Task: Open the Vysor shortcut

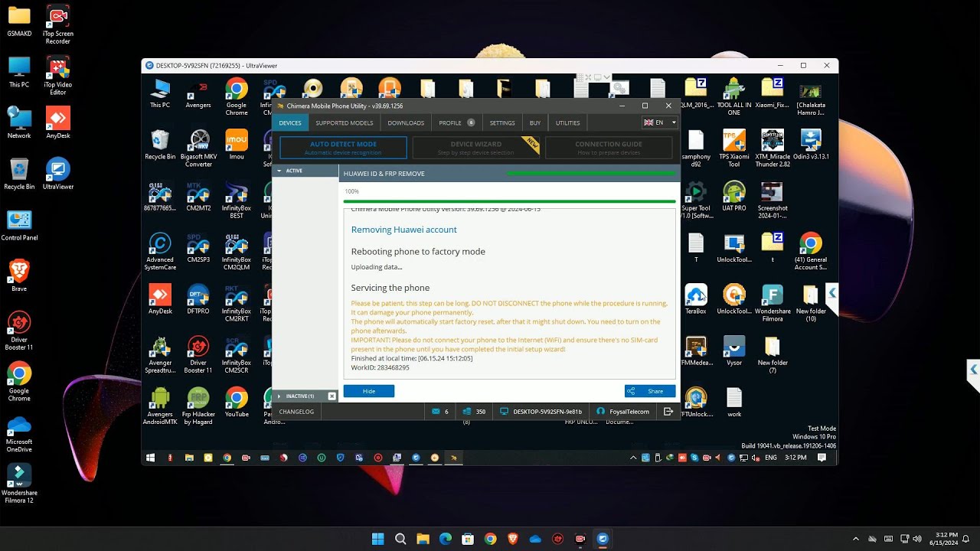Action: tap(734, 350)
